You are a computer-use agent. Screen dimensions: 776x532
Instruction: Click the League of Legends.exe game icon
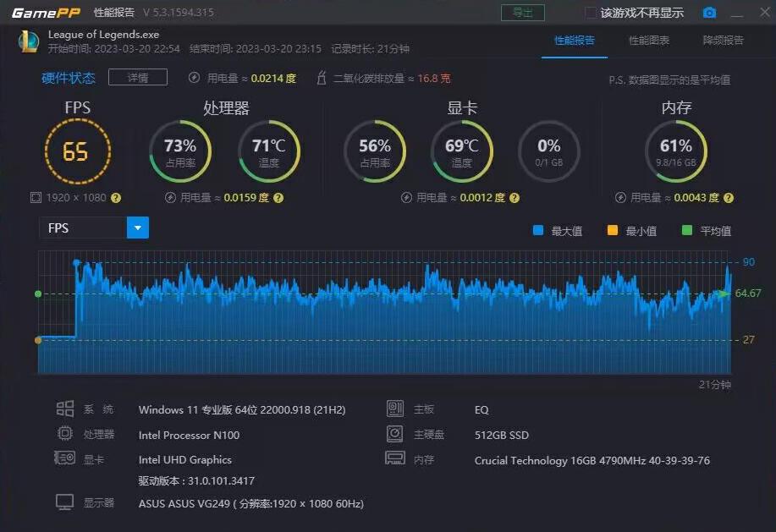tap(28, 41)
